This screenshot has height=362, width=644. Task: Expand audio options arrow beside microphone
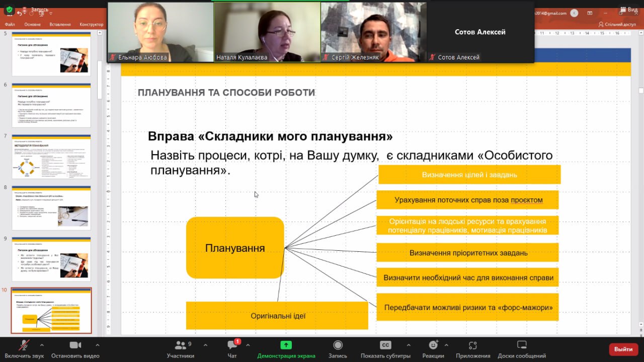point(42,345)
